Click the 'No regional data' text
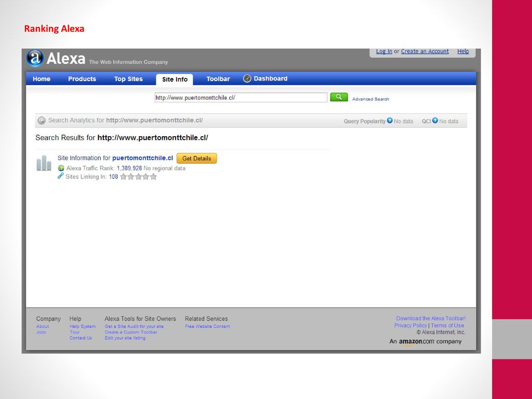 pyautogui.click(x=165, y=168)
